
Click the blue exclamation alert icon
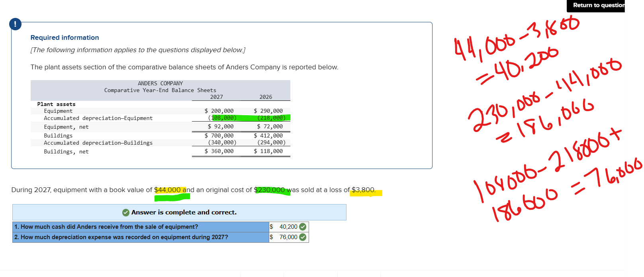15,24
